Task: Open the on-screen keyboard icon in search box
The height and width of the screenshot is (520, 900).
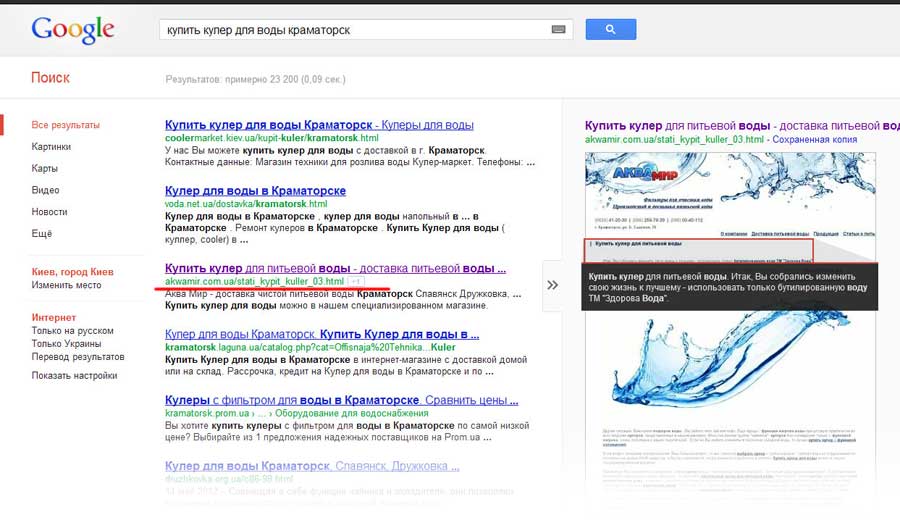Action: (558, 30)
